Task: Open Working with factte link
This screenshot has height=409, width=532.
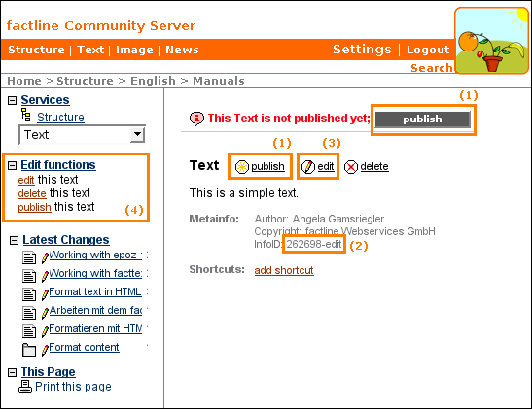Action: [x=95, y=273]
